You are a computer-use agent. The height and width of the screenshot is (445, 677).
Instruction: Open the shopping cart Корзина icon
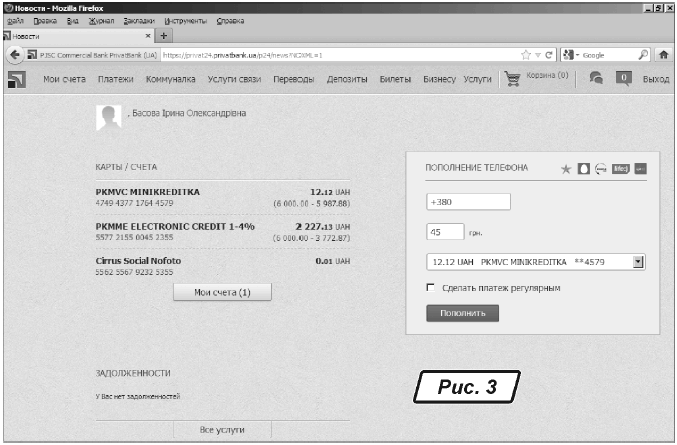513,78
